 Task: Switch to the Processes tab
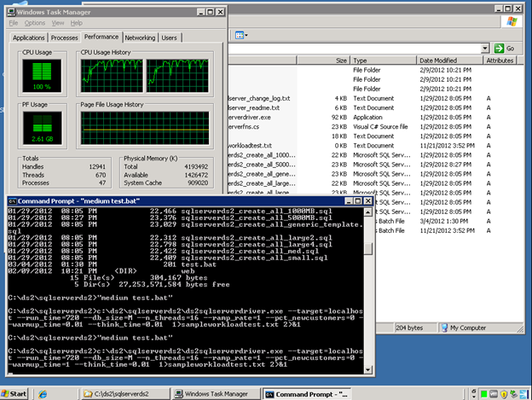tap(64, 38)
